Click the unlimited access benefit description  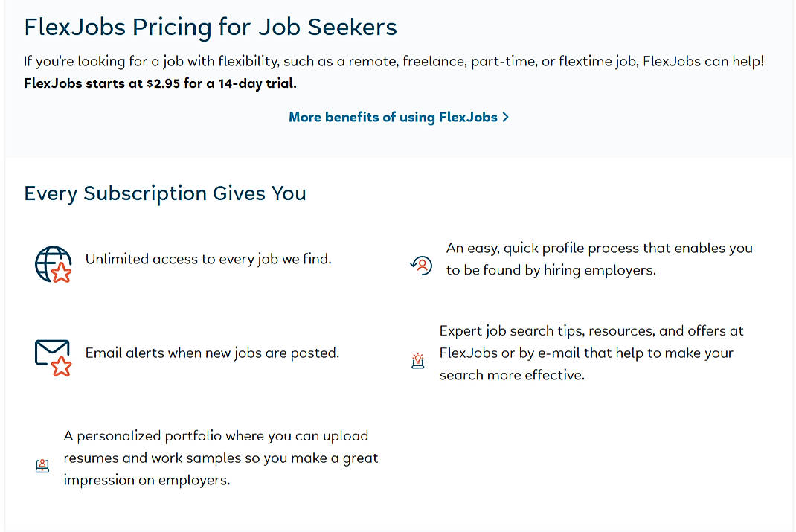[208, 258]
